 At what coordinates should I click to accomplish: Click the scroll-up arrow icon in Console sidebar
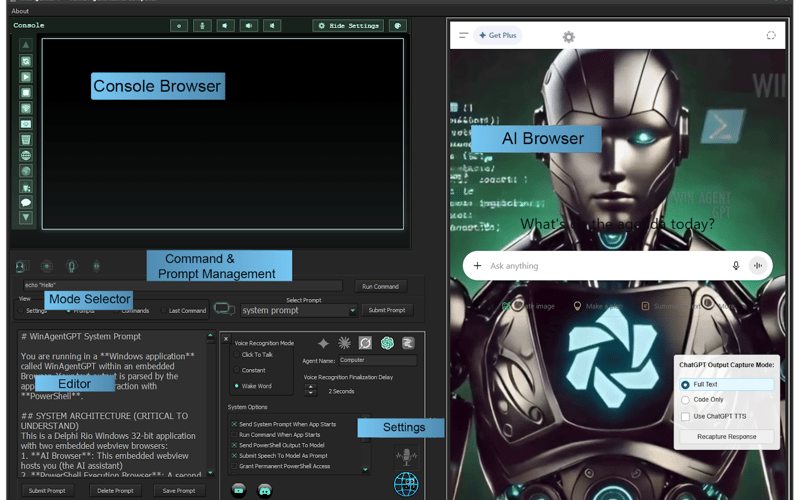(26, 45)
